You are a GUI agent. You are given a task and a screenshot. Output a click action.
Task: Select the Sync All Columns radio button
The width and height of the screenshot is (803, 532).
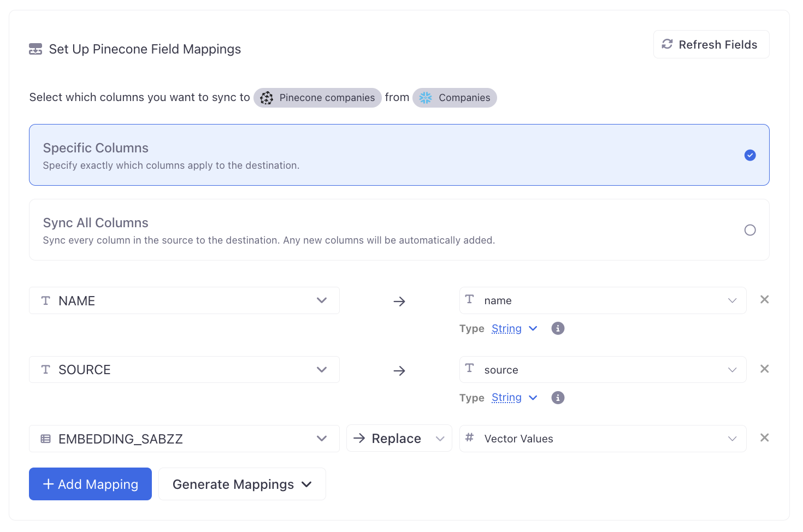[x=750, y=230]
